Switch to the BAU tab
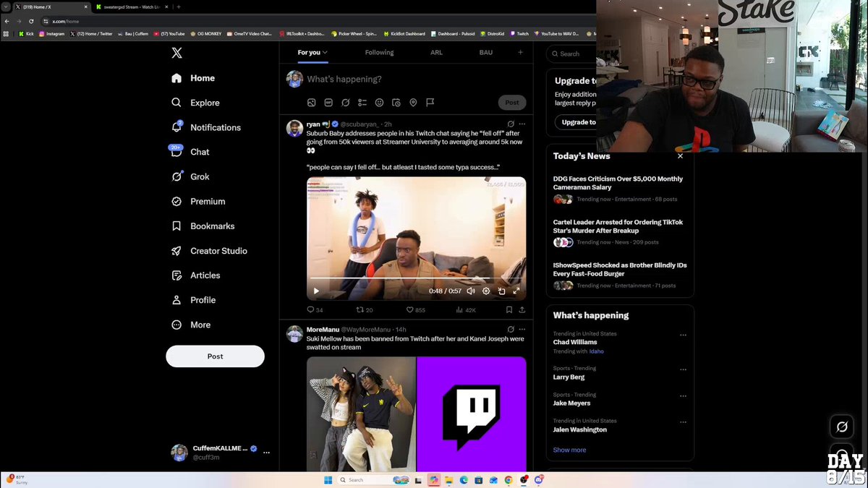This screenshot has height=488, width=868. (485, 52)
